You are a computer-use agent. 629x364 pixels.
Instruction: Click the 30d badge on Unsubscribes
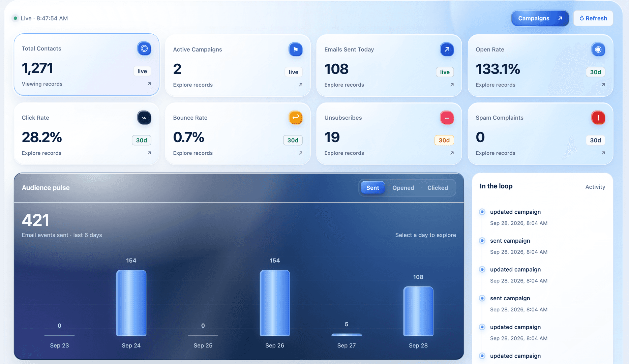click(444, 140)
